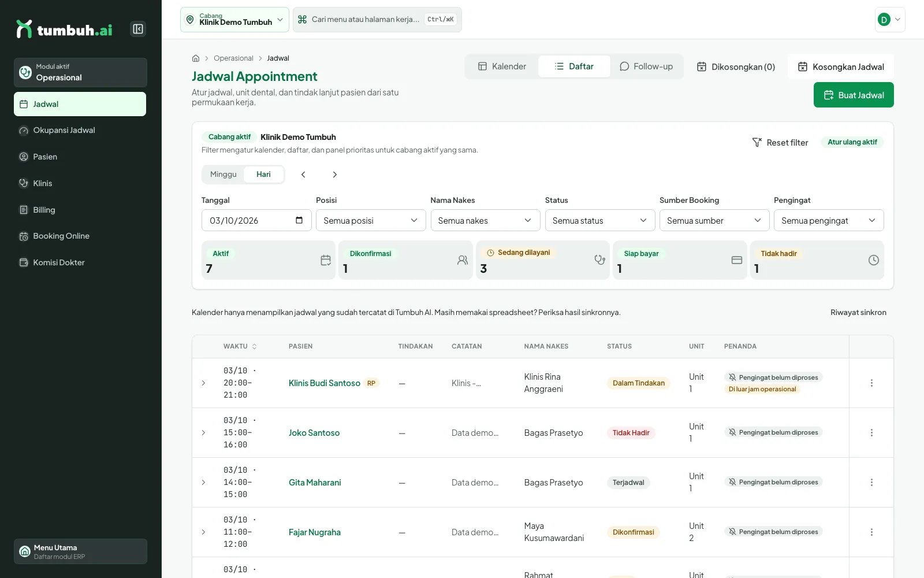Open Semua sumber dropdown
The image size is (924, 578).
tap(714, 220)
